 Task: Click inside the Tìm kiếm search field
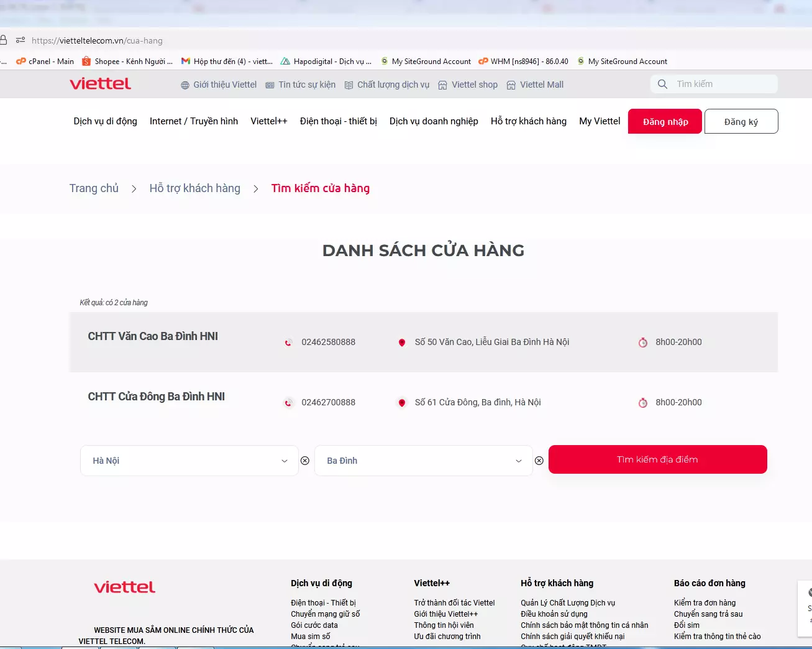pyautogui.click(x=714, y=84)
